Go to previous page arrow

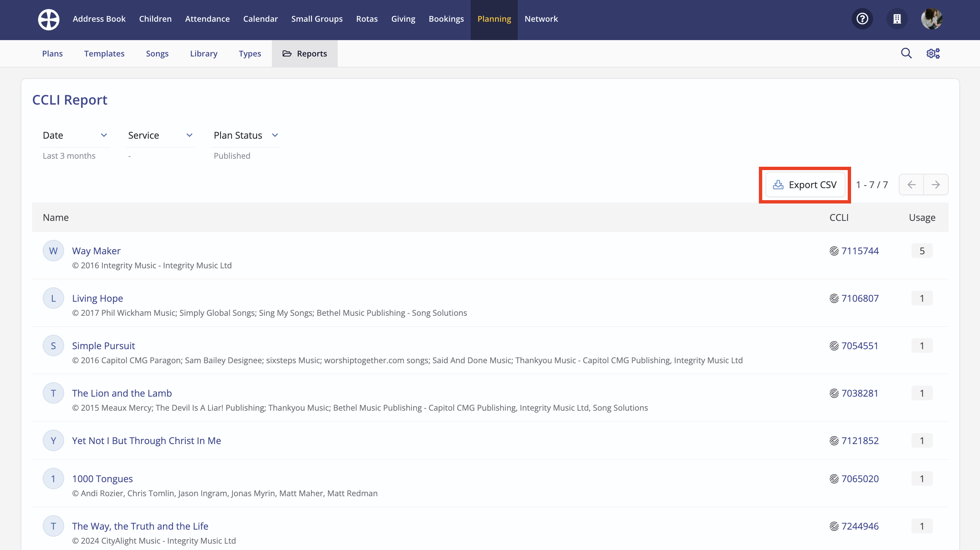911,184
